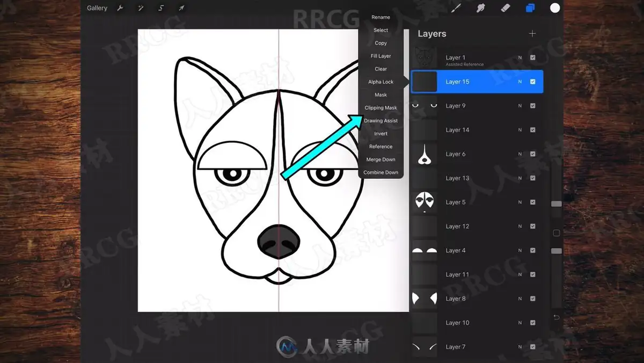Enable Drawing Assist option
The width and height of the screenshot is (644, 363).
pos(381,120)
